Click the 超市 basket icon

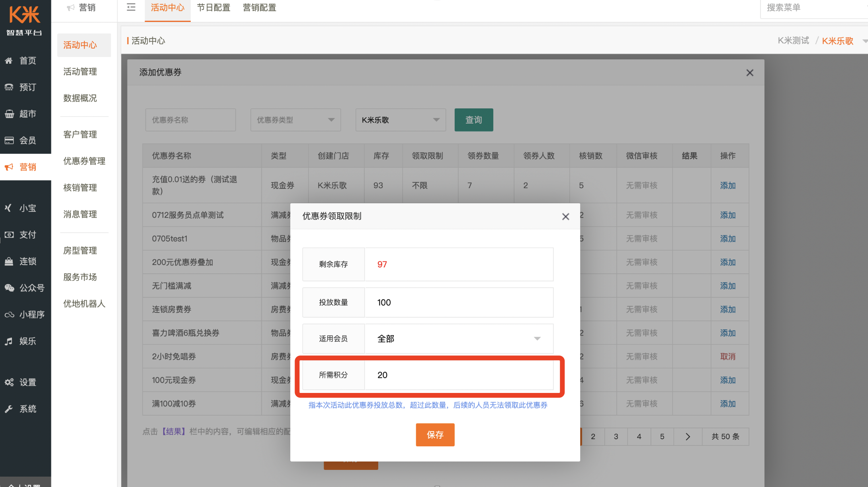pos(9,114)
